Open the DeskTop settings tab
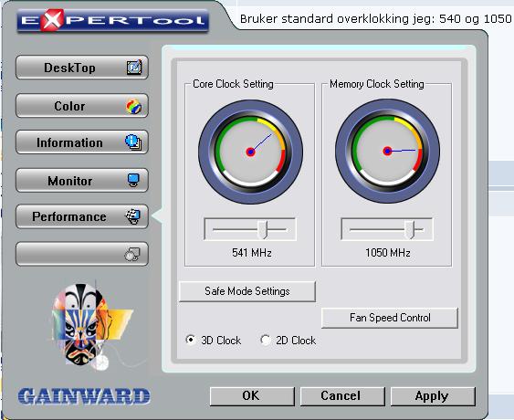This screenshot has height=420, width=514. pos(82,68)
